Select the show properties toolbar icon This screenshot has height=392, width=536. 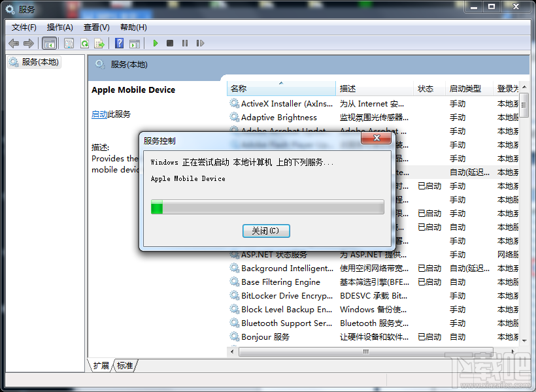click(x=68, y=42)
